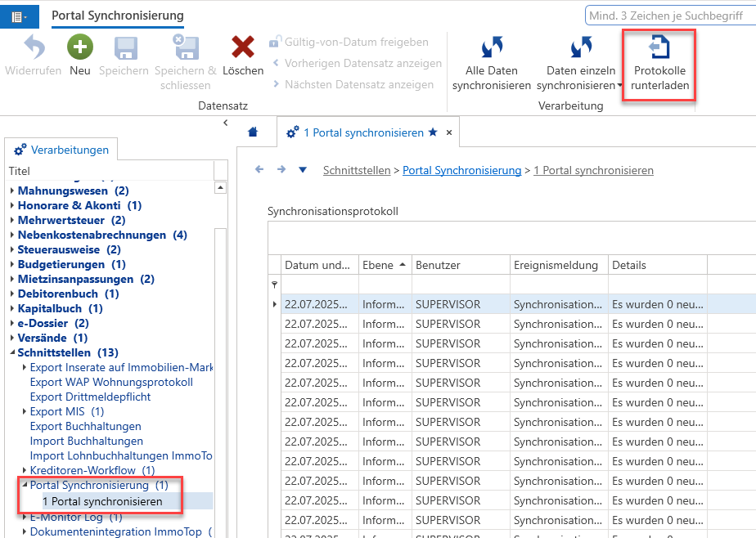Open Import Lohnbuchhaltungen ImmoTop

[121, 455]
